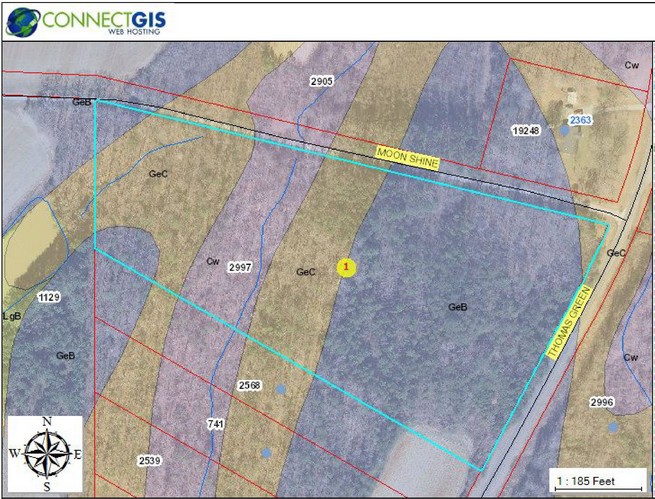
Task: Select the yellow circle marker numbered 1
Action: tap(346, 267)
